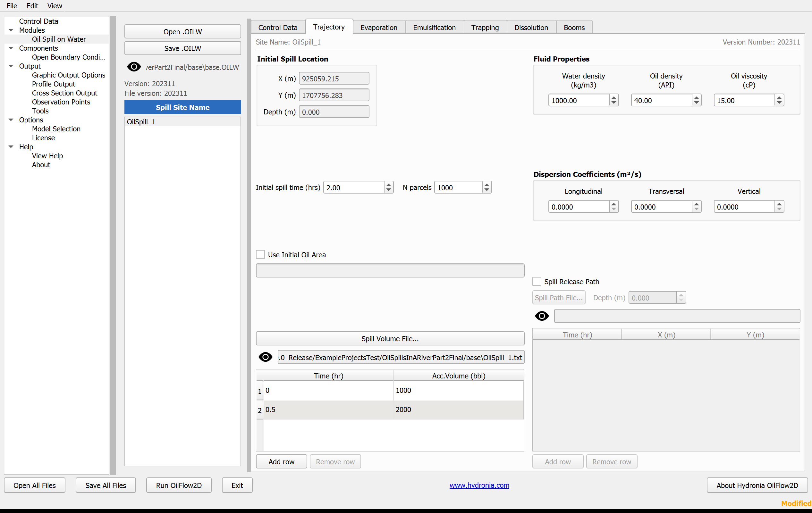Click the Open .OILW button
812x513 pixels.
click(x=182, y=31)
